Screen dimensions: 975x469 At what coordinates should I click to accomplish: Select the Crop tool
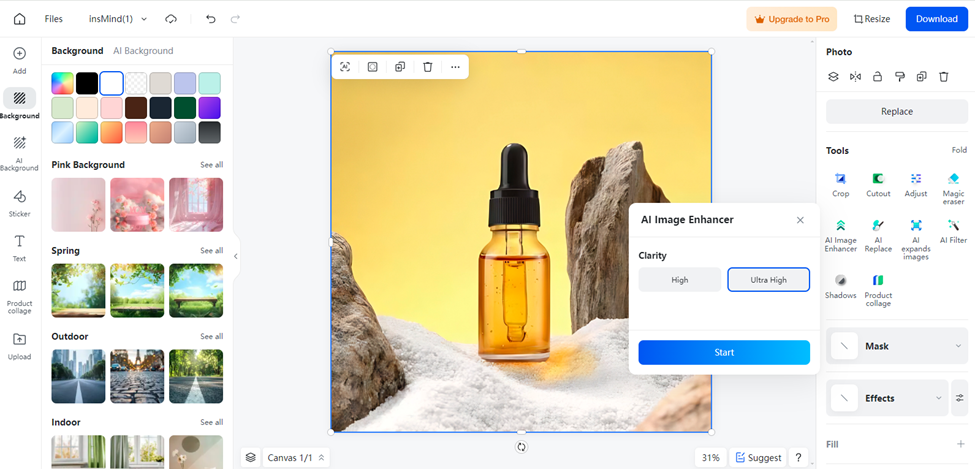(x=840, y=183)
